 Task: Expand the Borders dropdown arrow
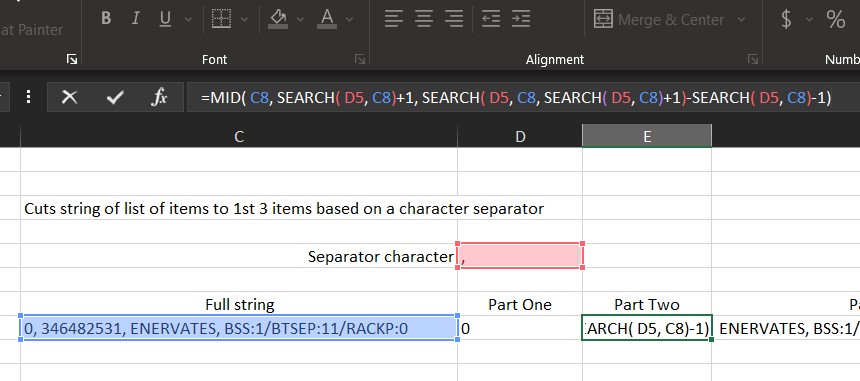tap(245, 20)
